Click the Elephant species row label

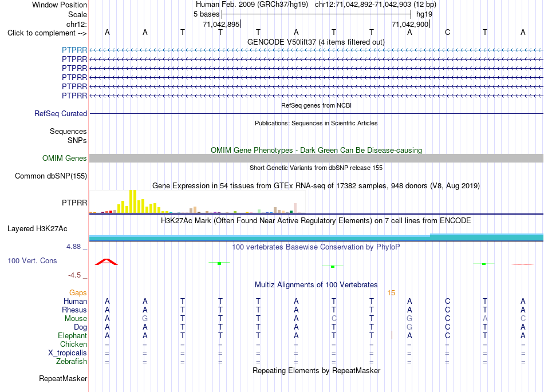pos(73,335)
